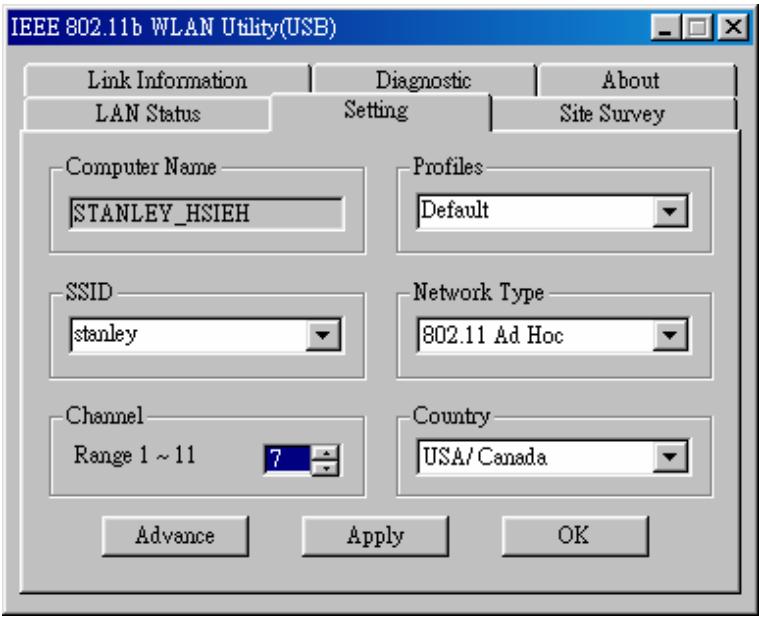
Task: Click the title bar text IEEE 802.11b WLAN Utility(USB)
Action: tap(173, 27)
